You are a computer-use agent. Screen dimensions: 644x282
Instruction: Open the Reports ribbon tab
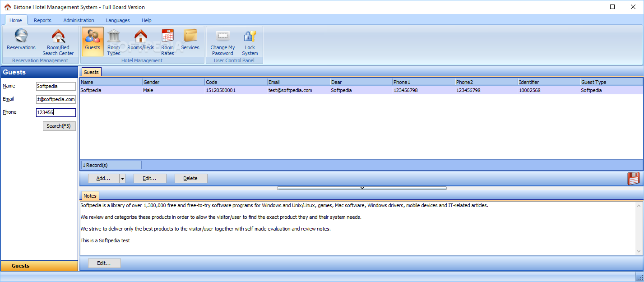(43, 20)
